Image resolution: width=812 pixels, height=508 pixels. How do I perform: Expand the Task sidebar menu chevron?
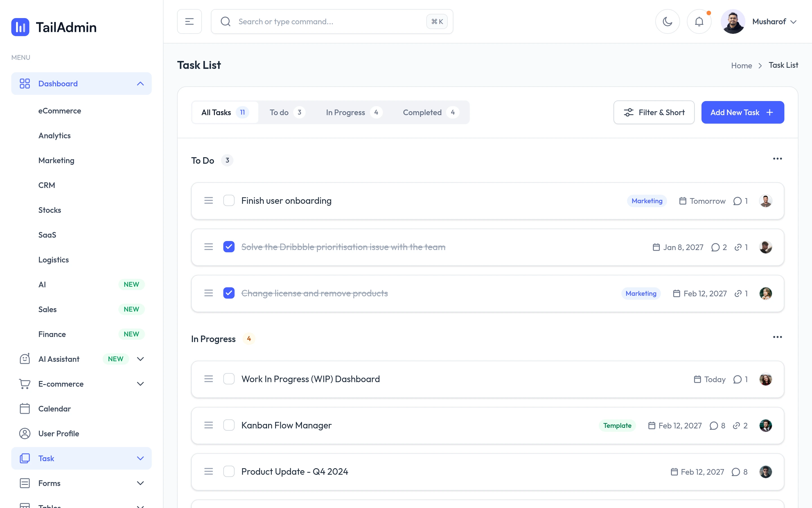coord(140,458)
